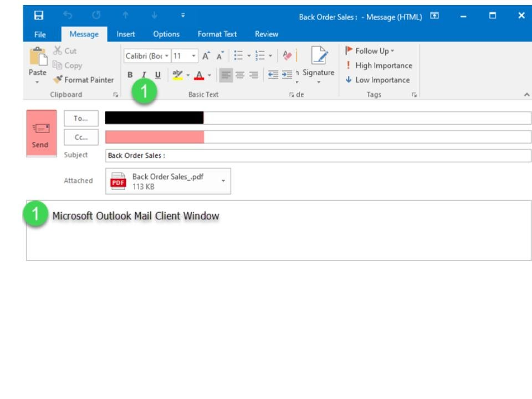The image size is (532, 399).
Task: Click the Back Order Sales PDF attachment icon
Action: [119, 180]
